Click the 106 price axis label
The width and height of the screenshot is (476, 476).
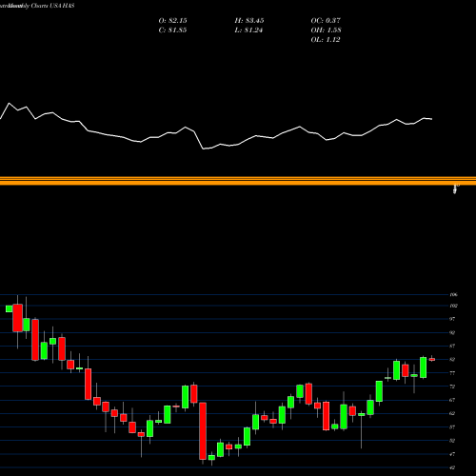pos(453,295)
